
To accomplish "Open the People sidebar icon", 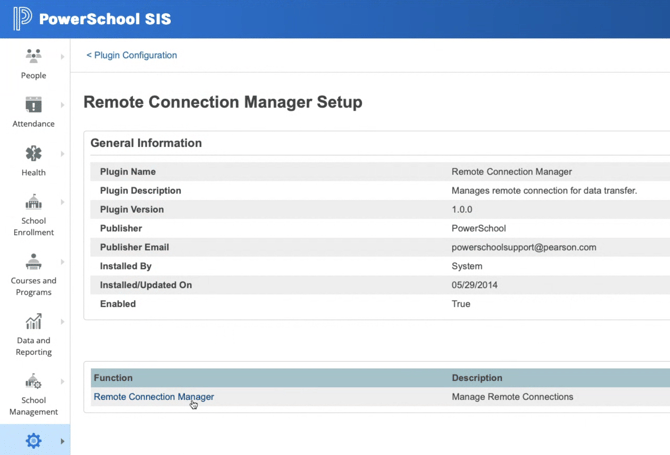I will 33,56.
